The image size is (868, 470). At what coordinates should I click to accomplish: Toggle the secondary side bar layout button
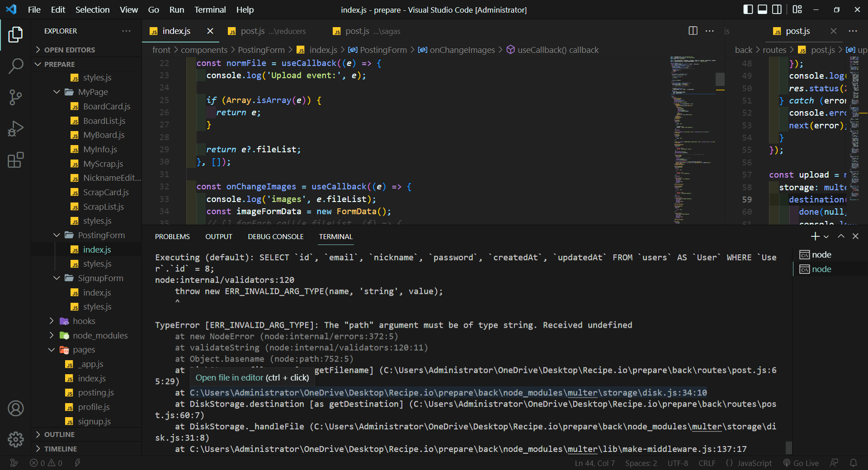tap(777, 9)
